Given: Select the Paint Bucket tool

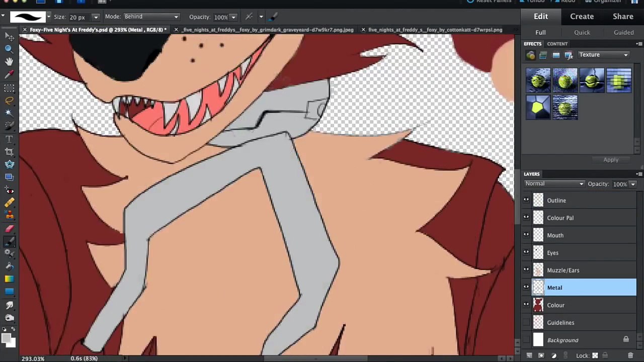Looking at the screenshot, I should point(9,266).
